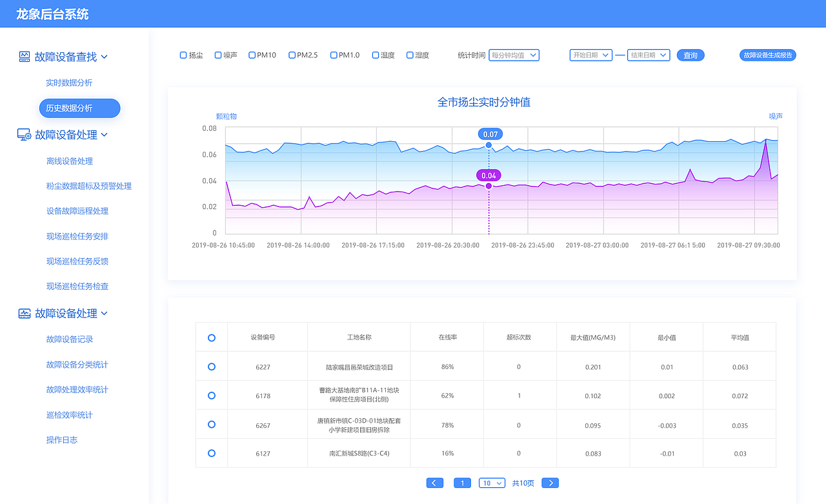The width and height of the screenshot is (826, 504).
Task: Select the 历史数据分析 sidebar item
Action: click(x=79, y=108)
